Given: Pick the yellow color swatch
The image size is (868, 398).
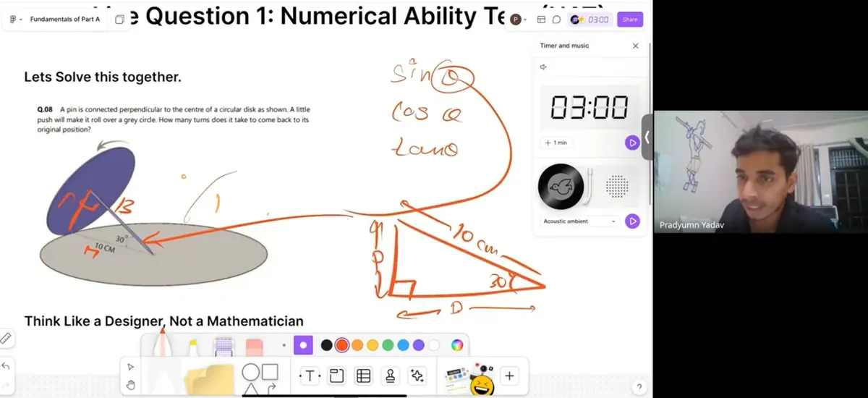Looking at the screenshot, I should (373, 345).
